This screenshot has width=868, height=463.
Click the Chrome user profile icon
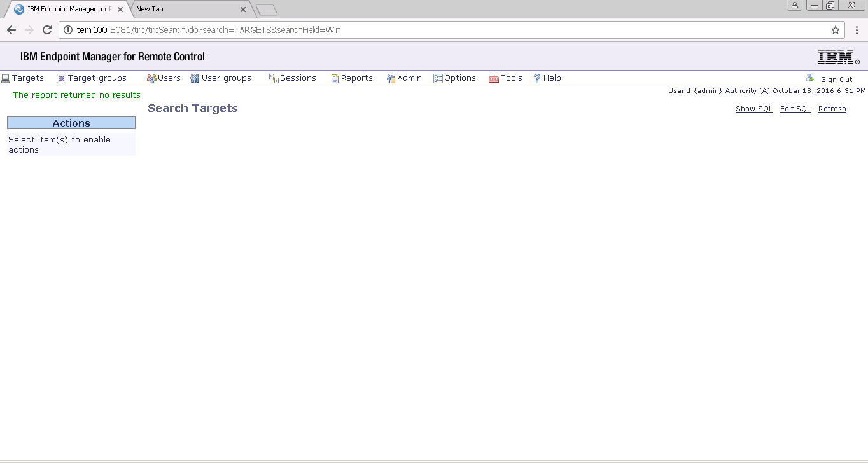pyautogui.click(x=794, y=5)
